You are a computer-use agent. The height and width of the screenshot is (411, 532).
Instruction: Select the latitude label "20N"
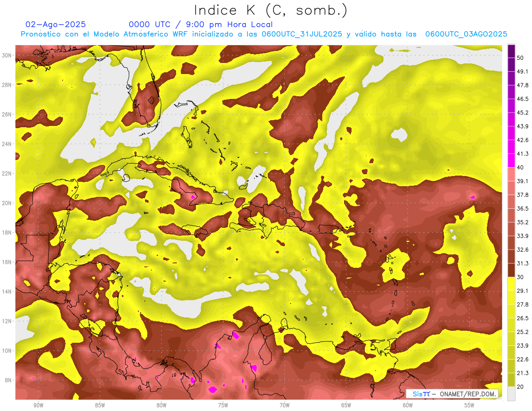(x=8, y=203)
